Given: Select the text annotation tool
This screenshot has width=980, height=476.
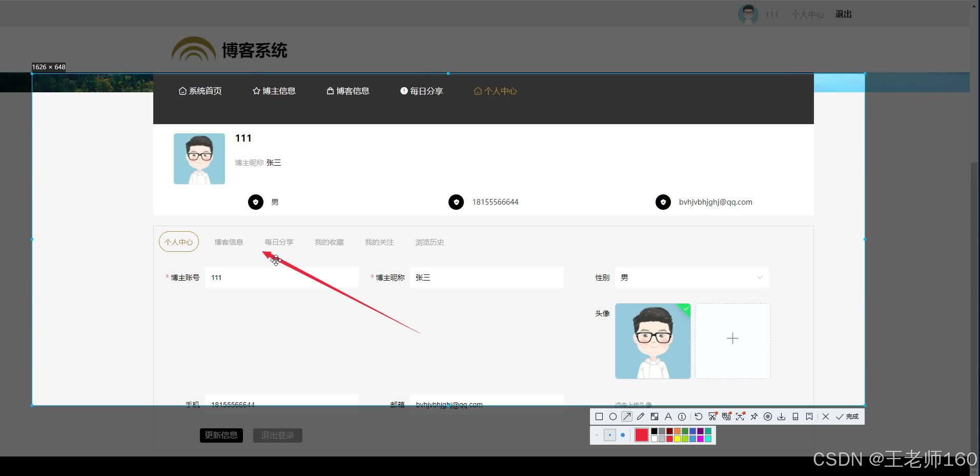Looking at the screenshot, I should point(668,417).
